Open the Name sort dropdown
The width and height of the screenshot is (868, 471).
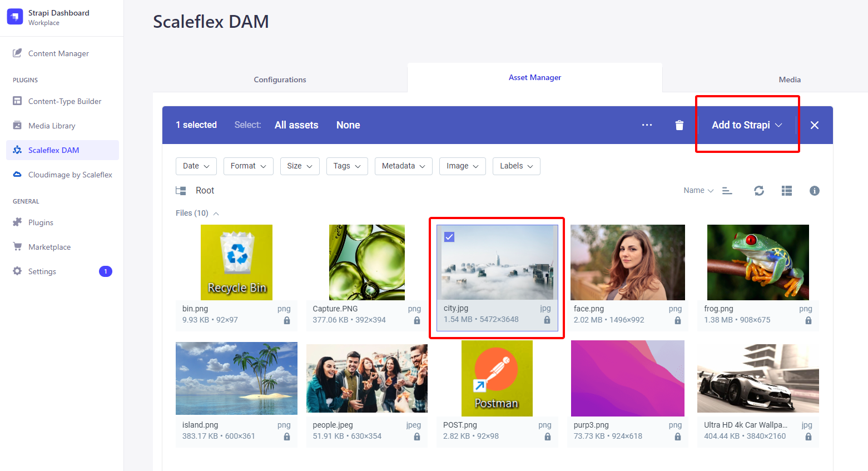point(698,191)
